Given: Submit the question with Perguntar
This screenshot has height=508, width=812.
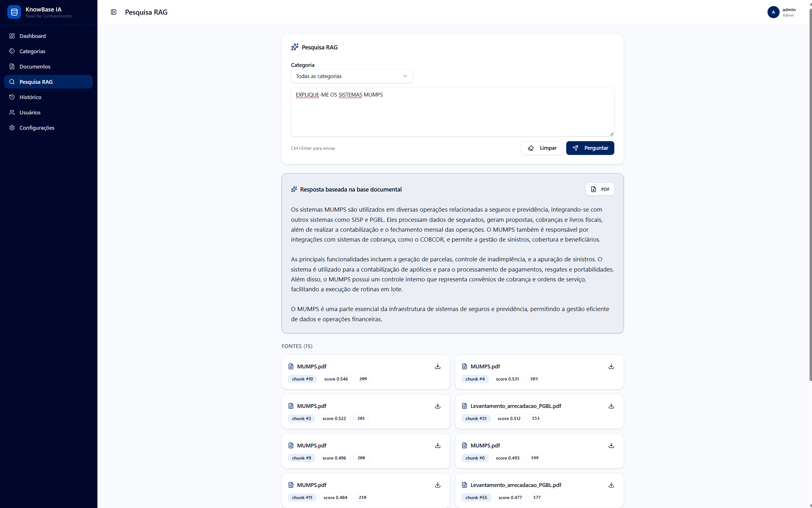Looking at the screenshot, I should click(x=590, y=148).
